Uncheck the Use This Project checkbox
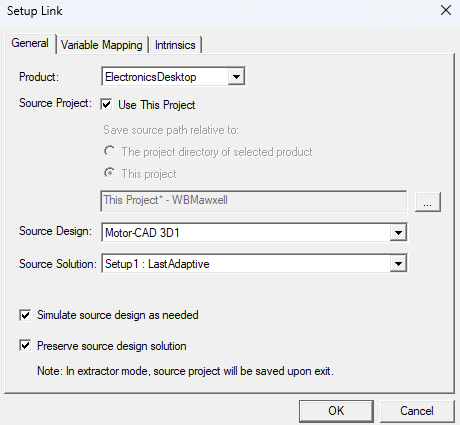 click(x=106, y=105)
